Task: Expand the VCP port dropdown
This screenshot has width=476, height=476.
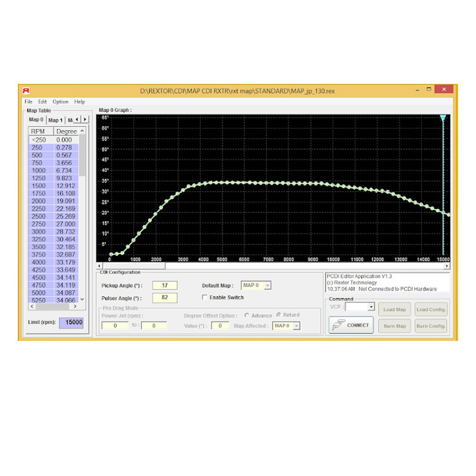Action: [x=371, y=307]
